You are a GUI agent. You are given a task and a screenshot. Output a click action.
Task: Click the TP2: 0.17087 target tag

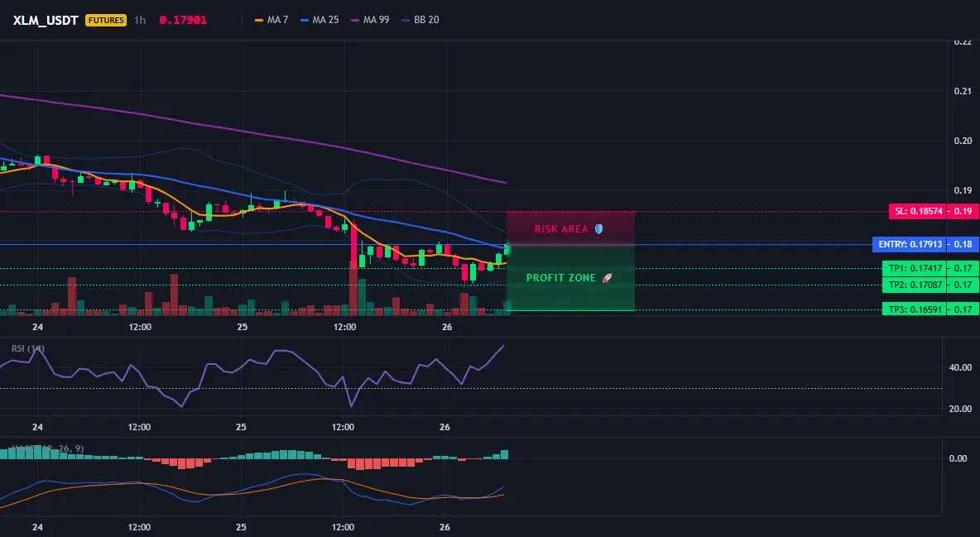pyautogui.click(x=915, y=285)
